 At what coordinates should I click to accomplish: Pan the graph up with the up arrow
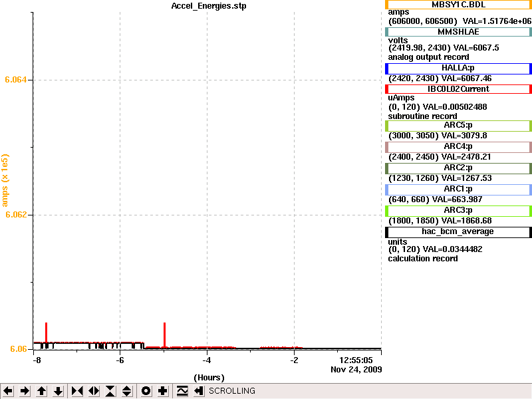[41, 391]
